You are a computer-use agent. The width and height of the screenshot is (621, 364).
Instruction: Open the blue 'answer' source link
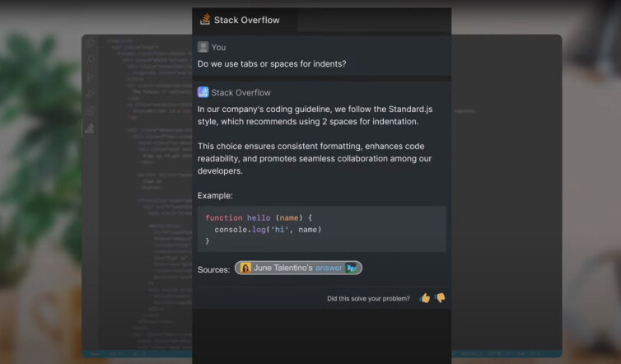click(329, 268)
